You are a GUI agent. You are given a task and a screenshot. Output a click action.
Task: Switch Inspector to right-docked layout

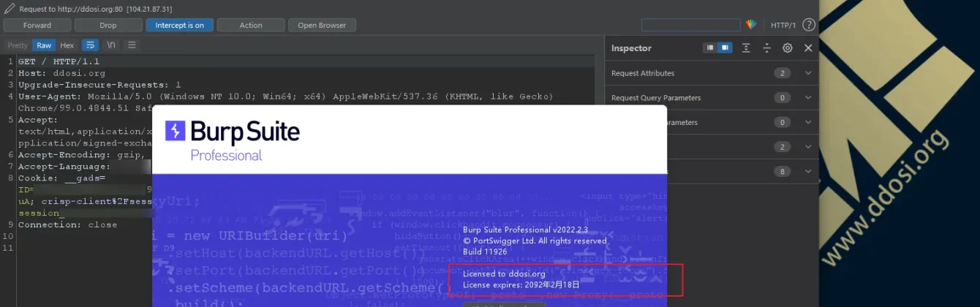click(x=724, y=48)
